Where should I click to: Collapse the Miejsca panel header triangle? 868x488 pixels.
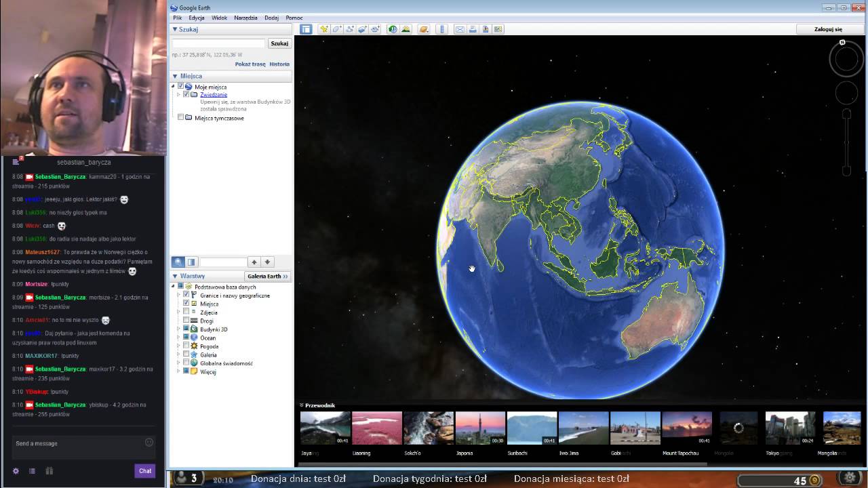175,76
